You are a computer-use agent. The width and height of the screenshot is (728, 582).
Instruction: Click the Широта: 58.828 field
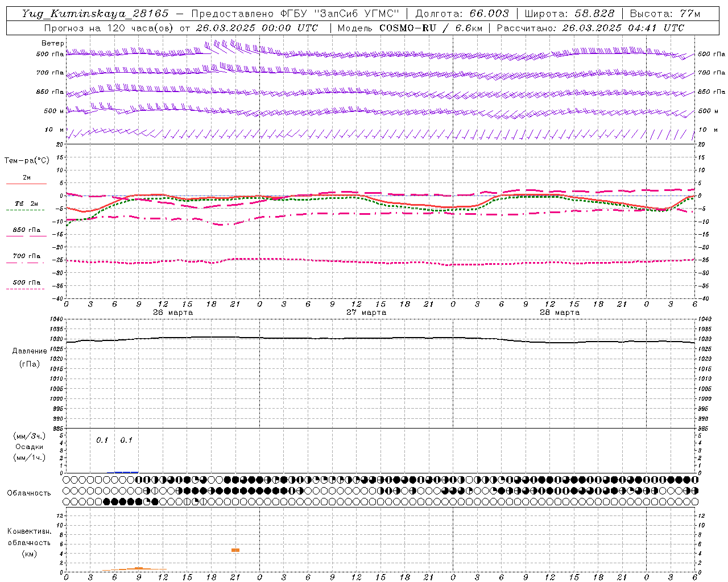[569, 14]
